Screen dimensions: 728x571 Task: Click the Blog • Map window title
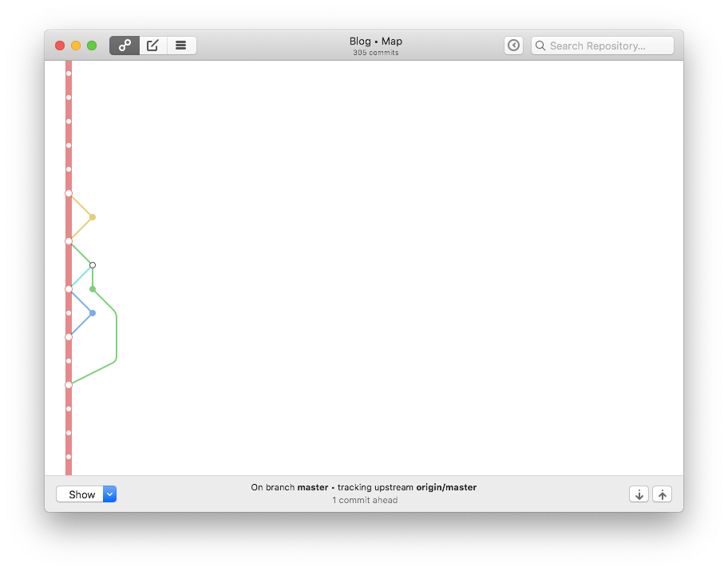(x=375, y=42)
